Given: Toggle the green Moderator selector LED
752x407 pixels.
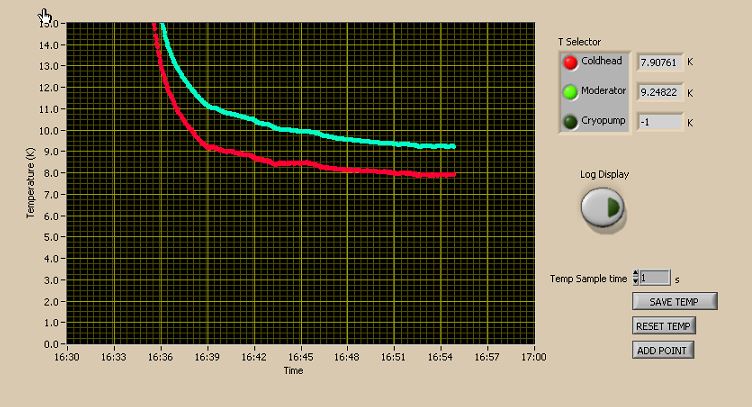Looking at the screenshot, I should [x=570, y=92].
